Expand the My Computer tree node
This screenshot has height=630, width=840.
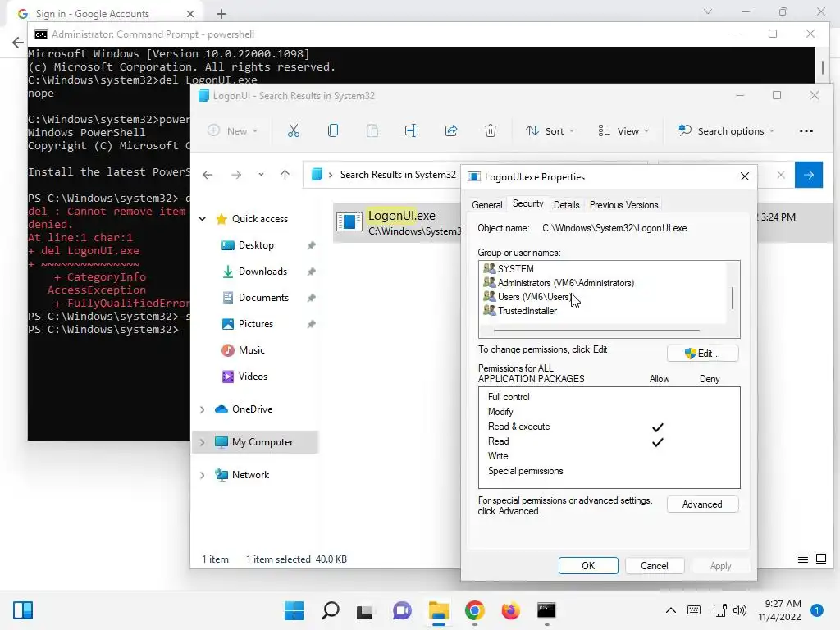[203, 442]
